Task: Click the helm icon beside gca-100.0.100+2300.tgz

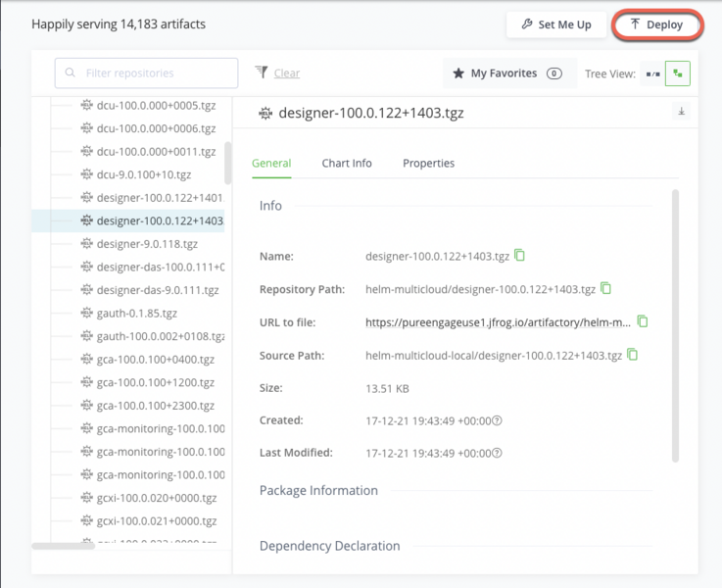Action: (x=86, y=405)
